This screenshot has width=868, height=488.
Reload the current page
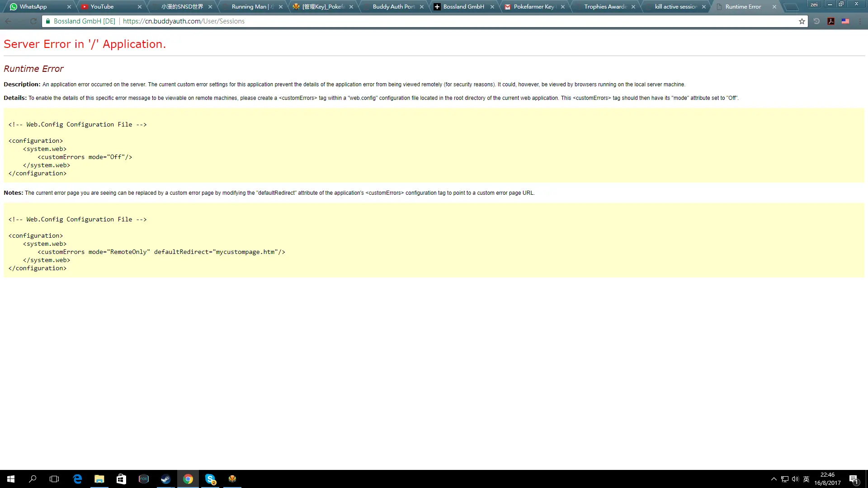tap(33, 21)
